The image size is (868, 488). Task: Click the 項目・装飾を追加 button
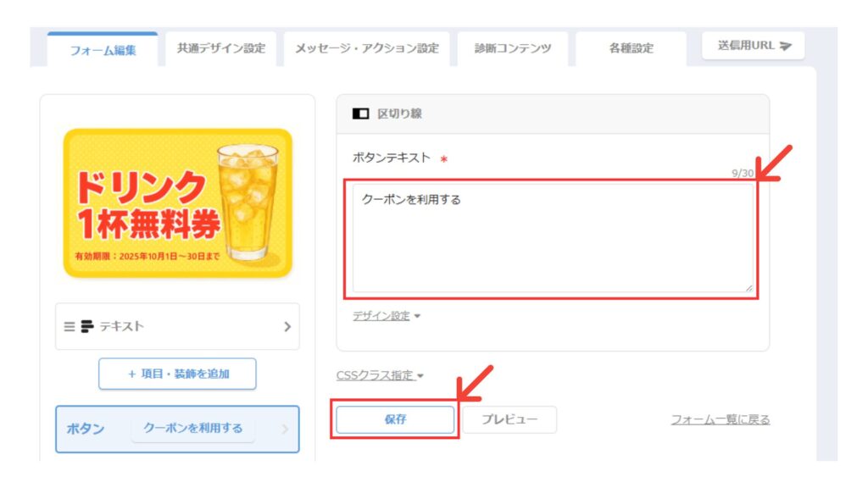click(177, 374)
